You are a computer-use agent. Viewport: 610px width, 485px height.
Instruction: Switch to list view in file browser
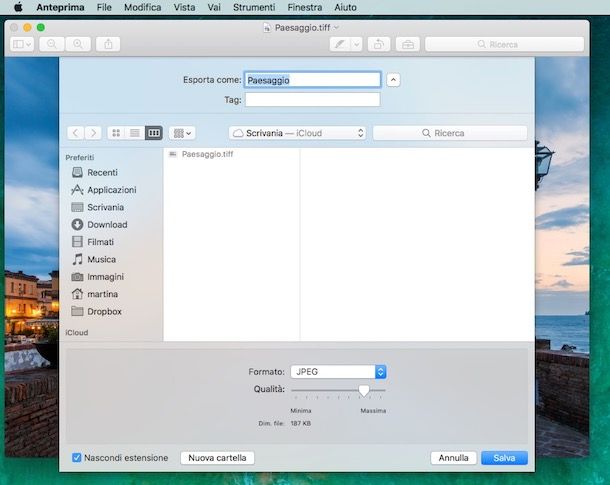click(135, 133)
